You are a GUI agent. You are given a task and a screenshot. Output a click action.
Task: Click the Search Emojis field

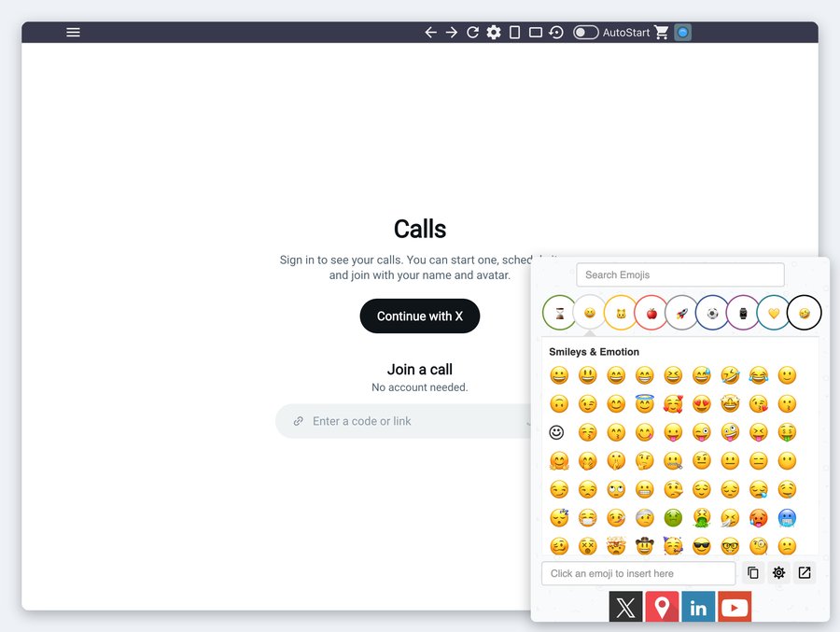679,274
